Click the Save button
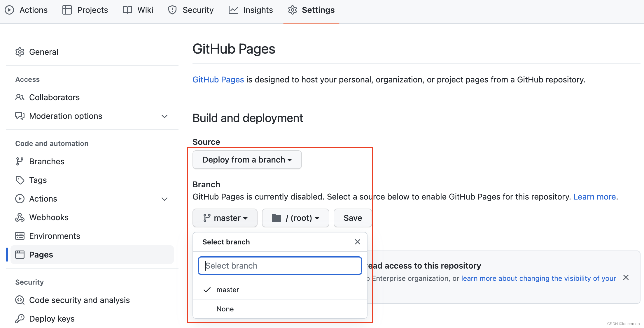The image size is (644, 328). 352,218
